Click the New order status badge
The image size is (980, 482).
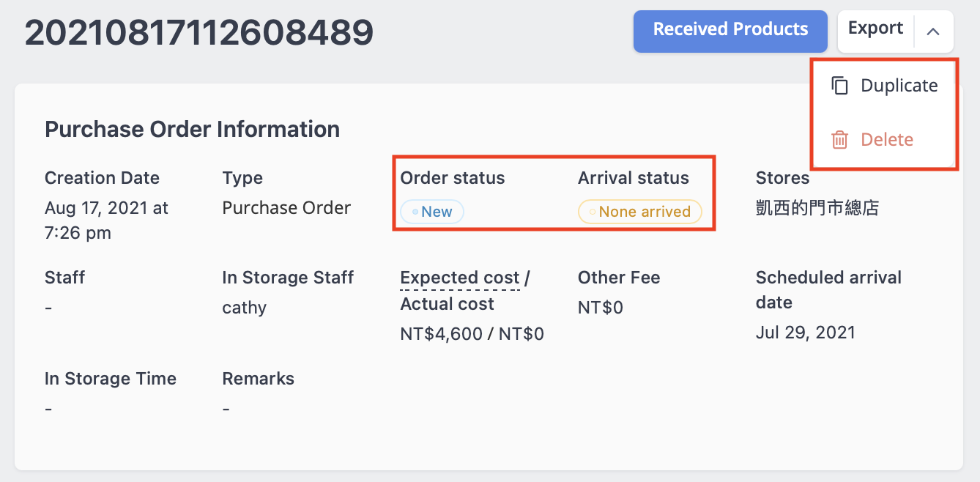[x=432, y=212]
